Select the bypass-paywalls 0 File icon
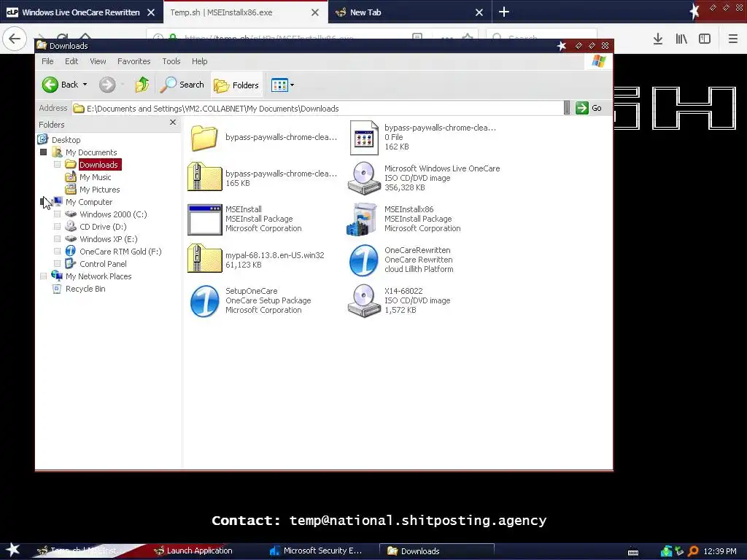747x560 pixels. [x=364, y=137]
